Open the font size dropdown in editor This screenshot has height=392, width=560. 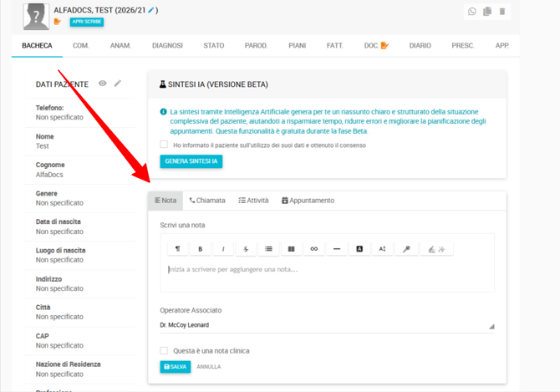coord(383,249)
